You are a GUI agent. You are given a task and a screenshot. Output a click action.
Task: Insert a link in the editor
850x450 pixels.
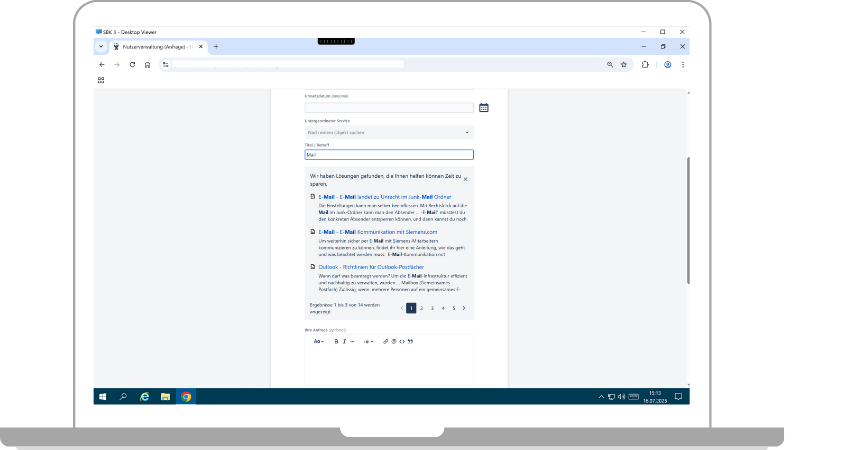[x=385, y=342]
